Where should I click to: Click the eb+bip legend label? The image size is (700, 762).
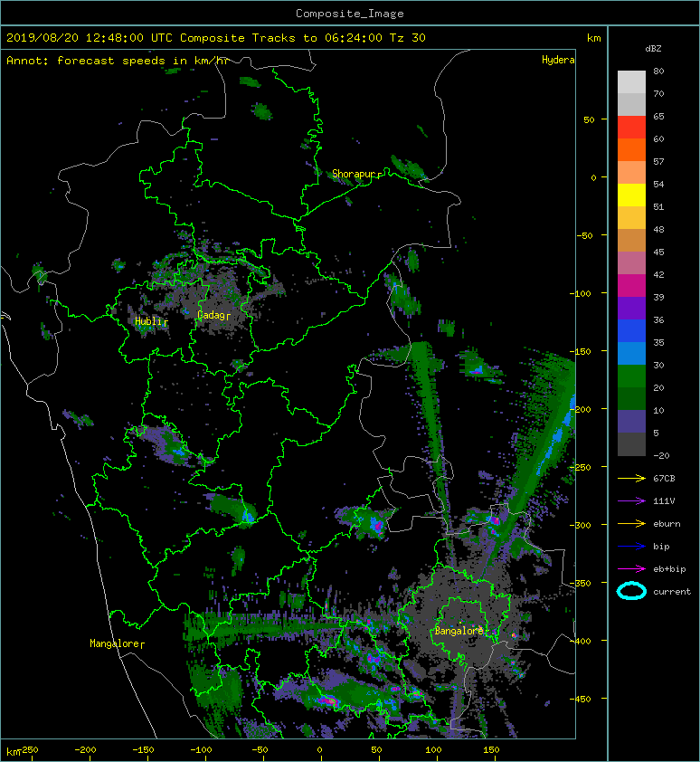pos(669,568)
